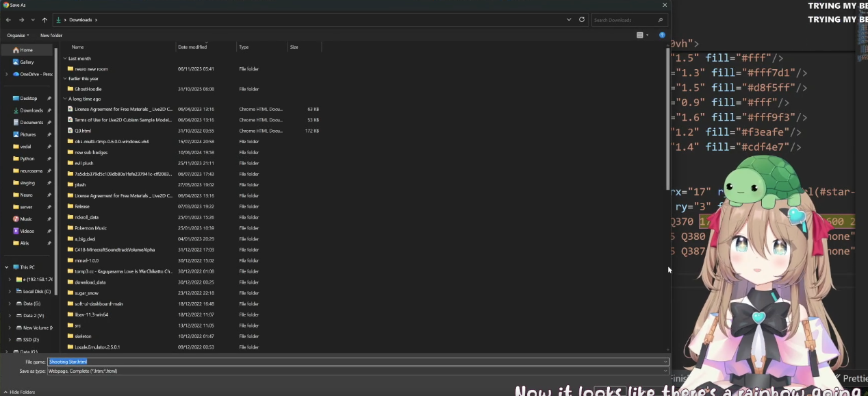Open the pinned singing folder
Image resolution: width=868 pixels, height=396 pixels.
(x=27, y=183)
